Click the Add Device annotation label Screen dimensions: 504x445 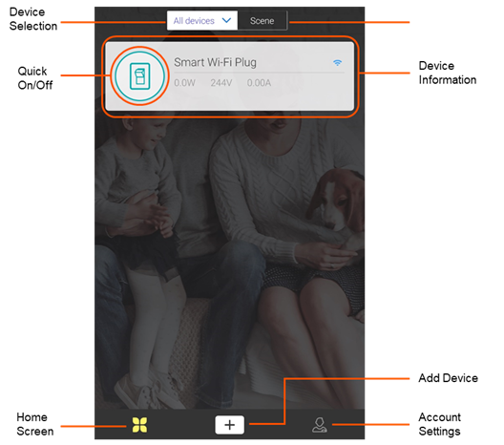448,378
